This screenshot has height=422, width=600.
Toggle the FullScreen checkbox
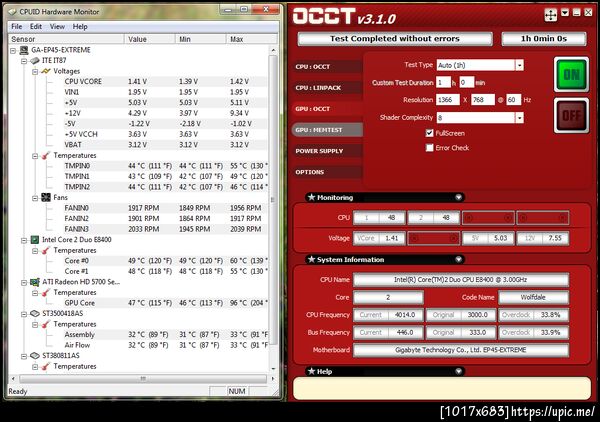click(x=430, y=133)
